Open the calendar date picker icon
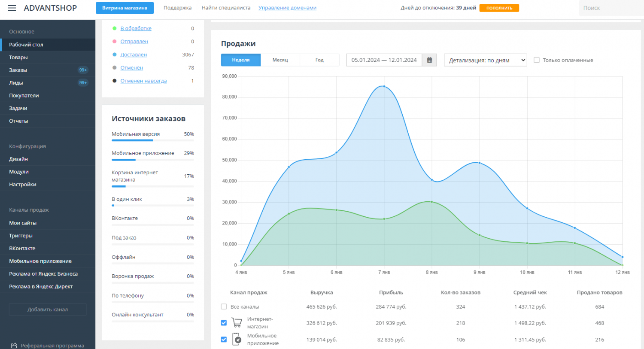The height and width of the screenshot is (349, 644). click(x=429, y=60)
